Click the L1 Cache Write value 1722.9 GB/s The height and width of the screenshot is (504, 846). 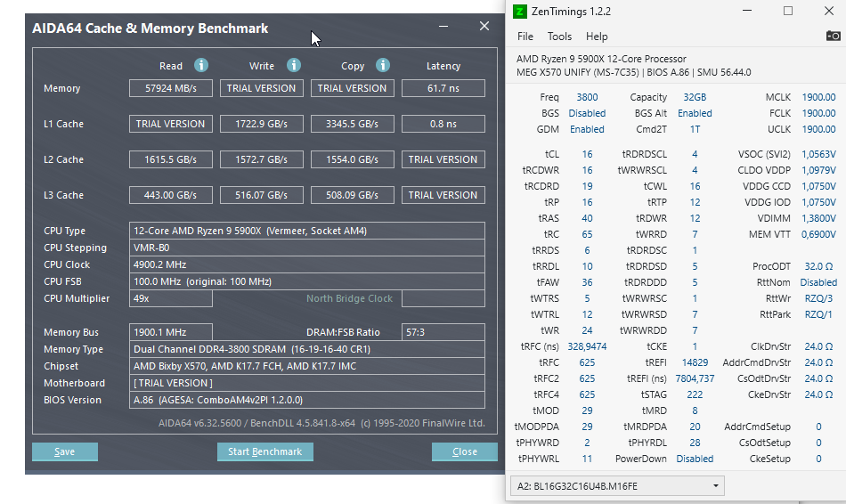coord(261,124)
